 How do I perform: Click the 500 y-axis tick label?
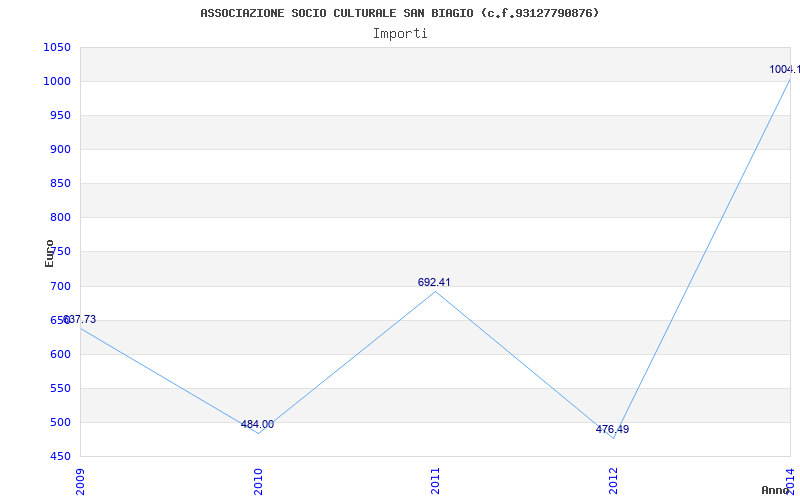click(x=60, y=422)
